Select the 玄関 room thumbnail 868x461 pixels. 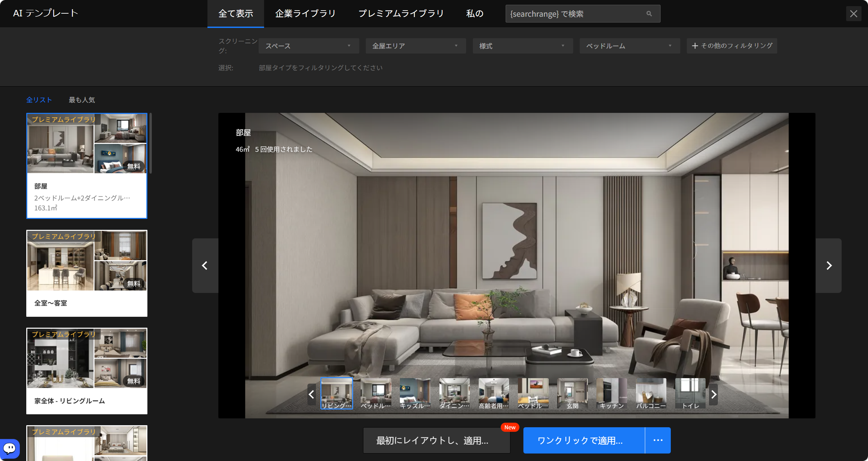click(573, 393)
